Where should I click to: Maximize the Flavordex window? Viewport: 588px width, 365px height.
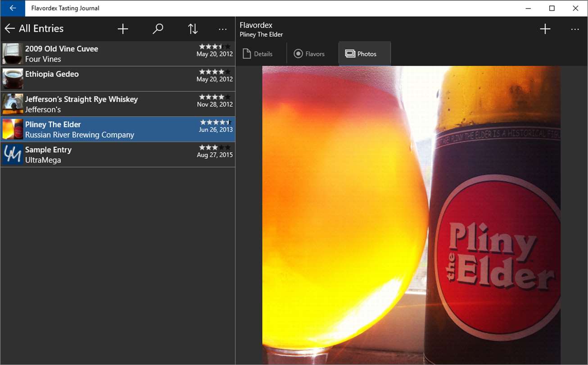pos(552,8)
